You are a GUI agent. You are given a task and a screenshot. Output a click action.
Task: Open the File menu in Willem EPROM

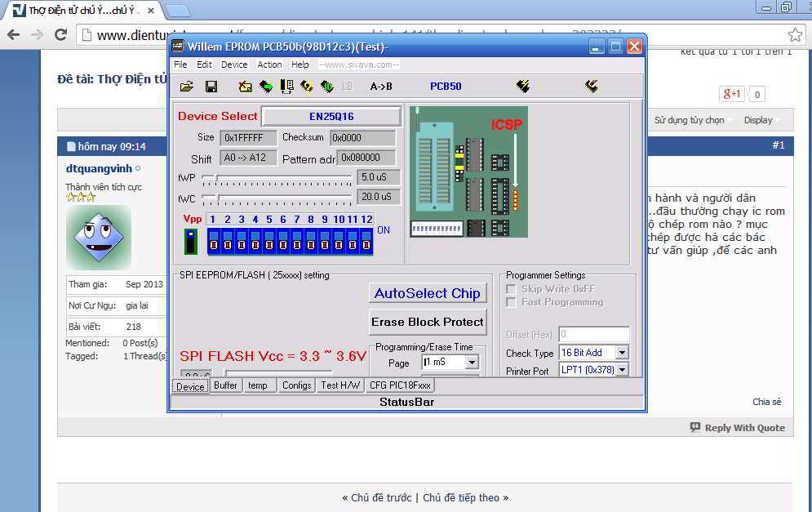(x=180, y=65)
